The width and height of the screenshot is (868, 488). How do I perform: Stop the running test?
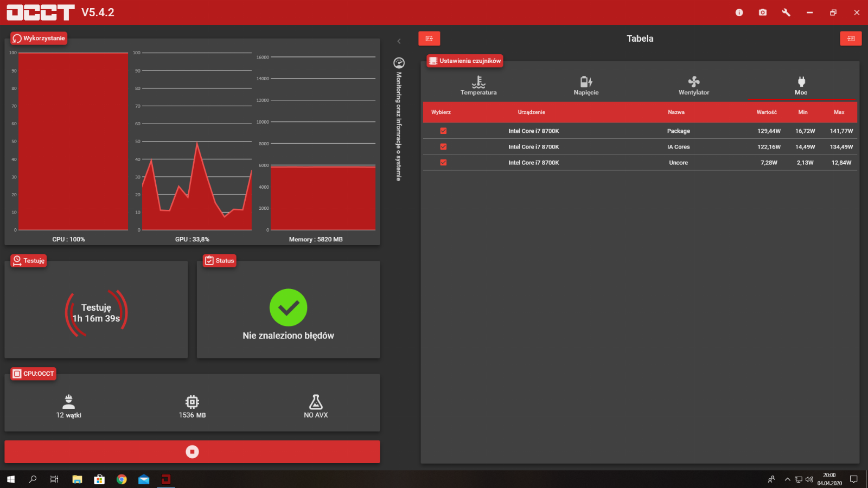[x=192, y=452]
